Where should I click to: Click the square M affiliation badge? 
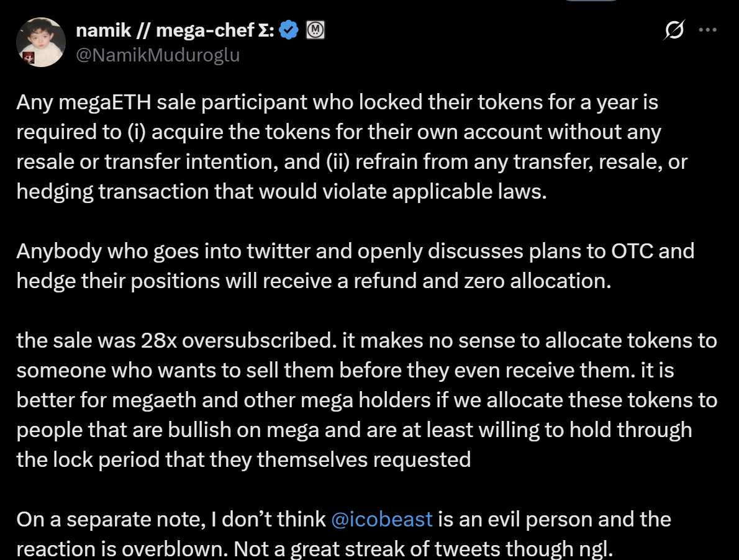coord(315,30)
